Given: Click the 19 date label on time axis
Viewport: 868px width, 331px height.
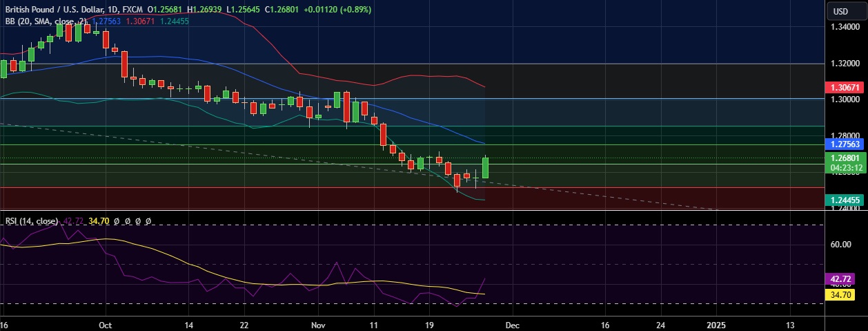Looking at the screenshot, I should click(x=428, y=324).
